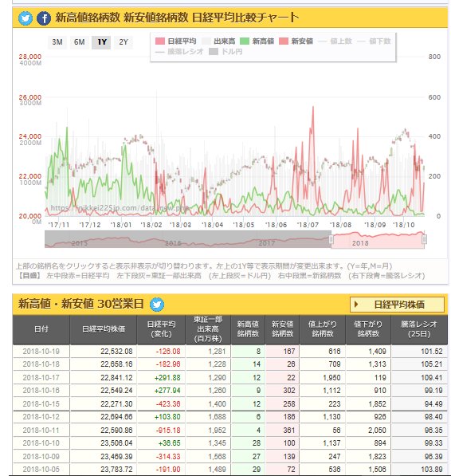Click the 日付 column header

[41, 329]
